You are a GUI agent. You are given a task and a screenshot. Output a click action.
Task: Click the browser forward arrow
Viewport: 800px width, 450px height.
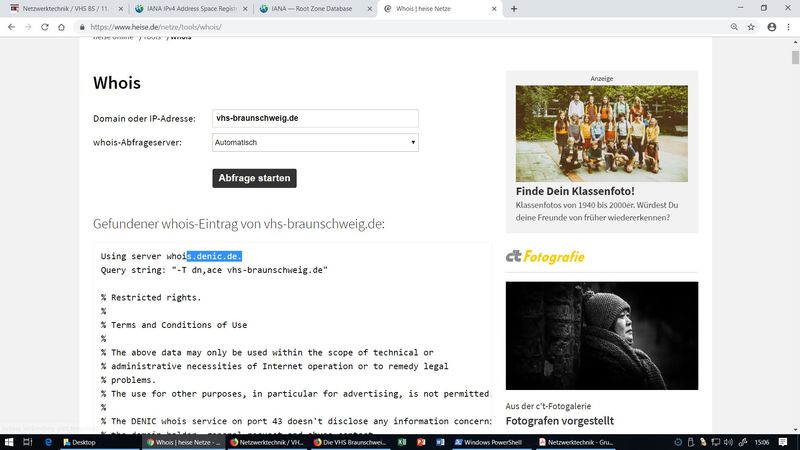pyautogui.click(x=28, y=27)
